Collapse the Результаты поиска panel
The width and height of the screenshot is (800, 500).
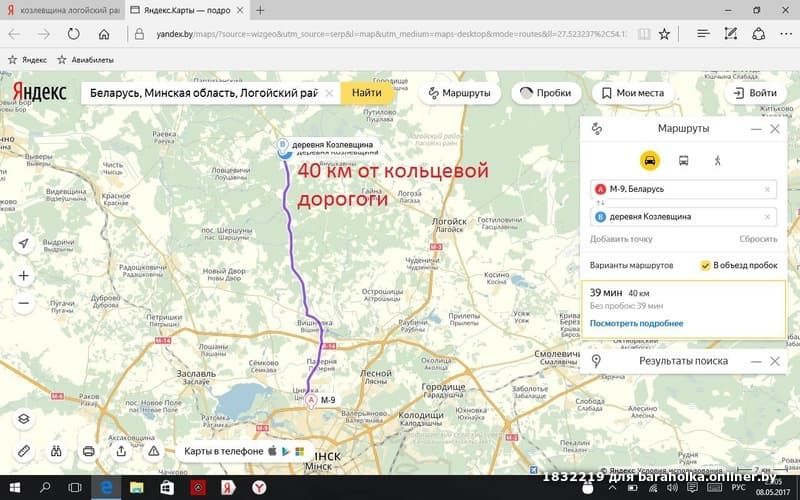coord(756,361)
